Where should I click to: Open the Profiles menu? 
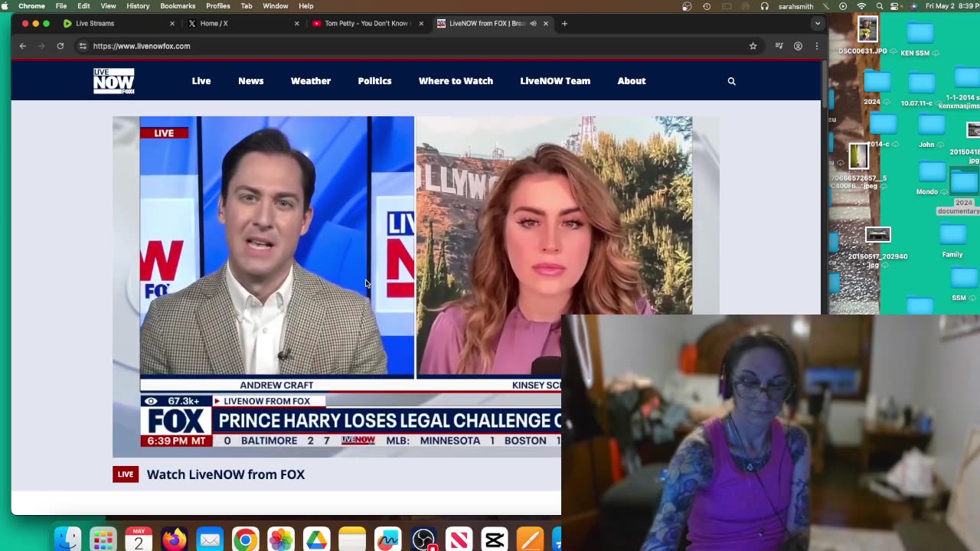(x=218, y=6)
